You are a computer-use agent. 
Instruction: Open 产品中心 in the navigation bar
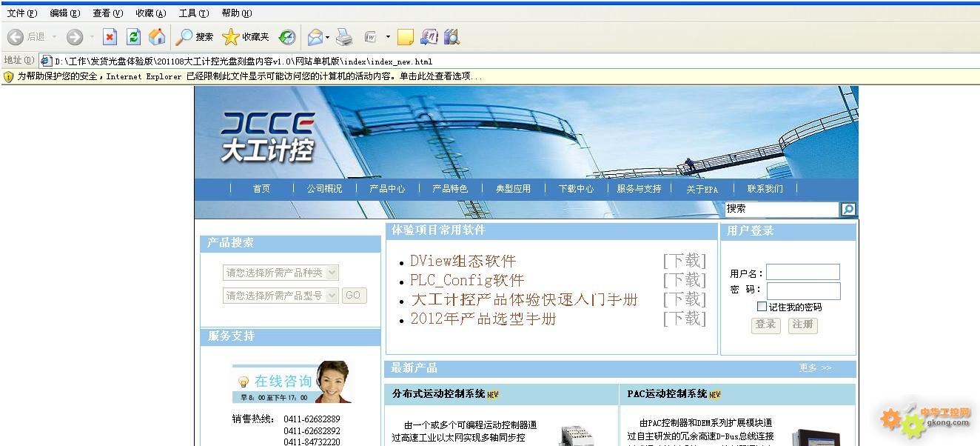pyautogui.click(x=387, y=189)
